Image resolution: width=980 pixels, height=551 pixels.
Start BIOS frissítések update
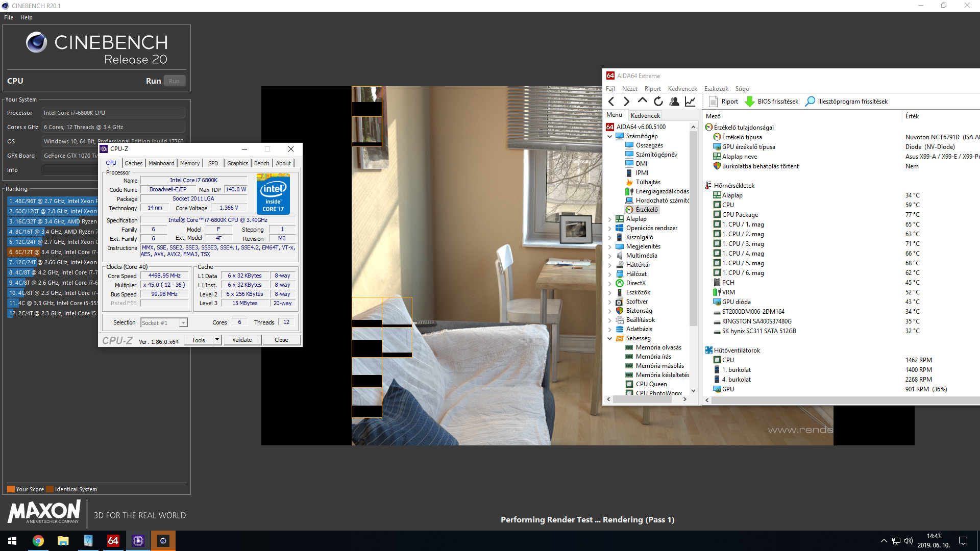[771, 102]
